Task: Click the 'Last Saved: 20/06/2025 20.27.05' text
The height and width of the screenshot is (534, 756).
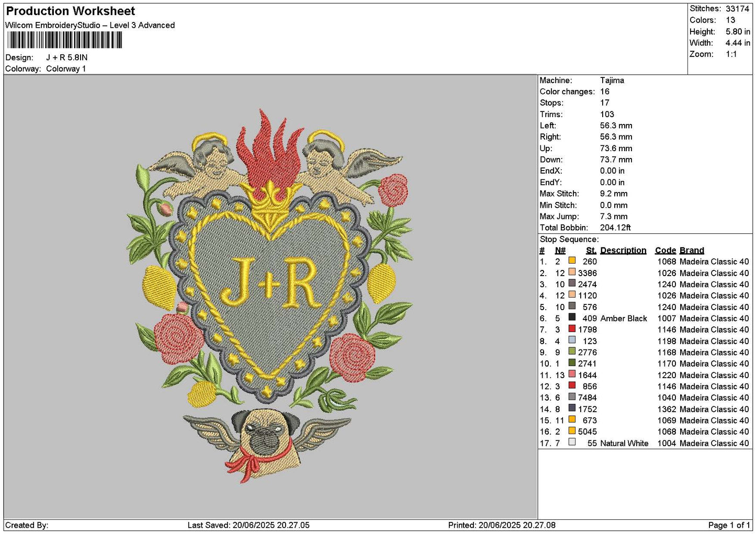Action: 249,525
